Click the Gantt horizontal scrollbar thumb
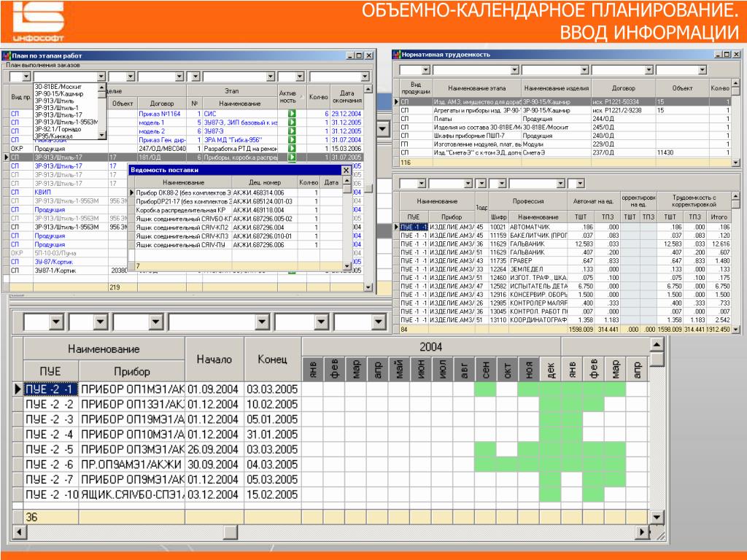The width and height of the screenshot is (747, 560). (230, 532)
